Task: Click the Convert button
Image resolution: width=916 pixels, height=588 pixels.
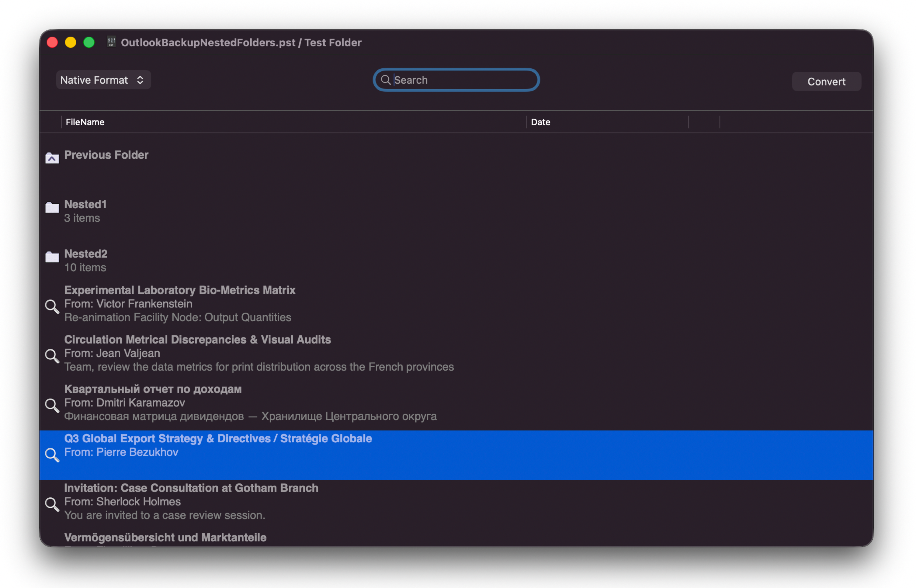Action: click(827, 82)
